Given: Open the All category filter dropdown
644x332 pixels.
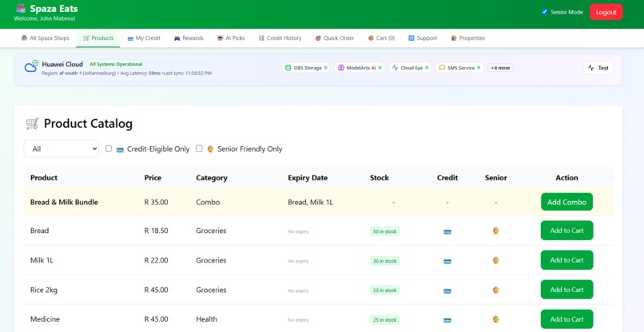Looking at the screenshot, I should pyautogui.click(x=62, y=148).
